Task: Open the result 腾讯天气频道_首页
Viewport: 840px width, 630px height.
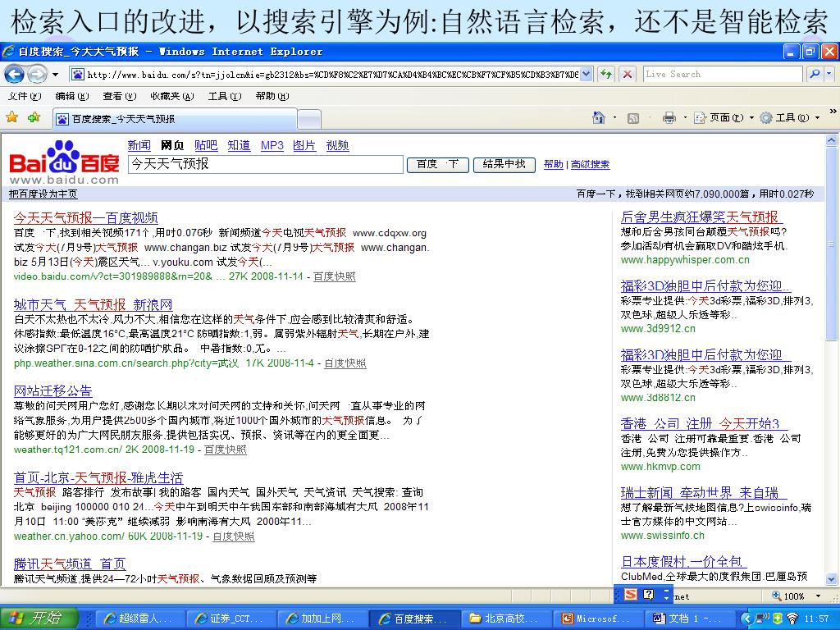Action: tap(70, 564)
